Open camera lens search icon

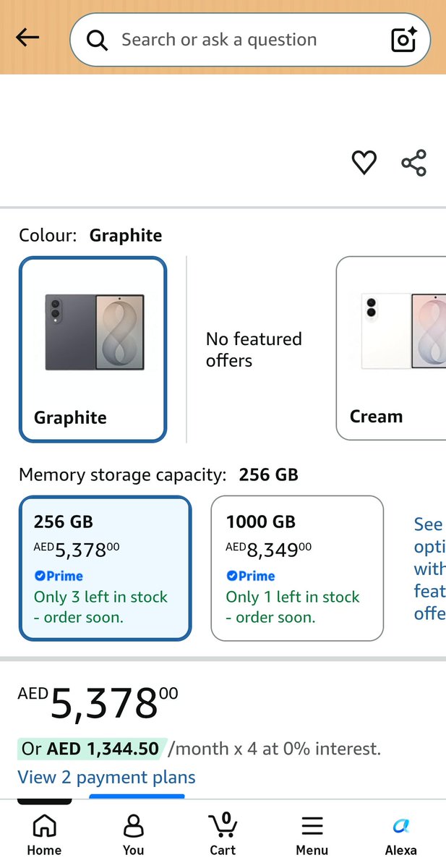404,39
